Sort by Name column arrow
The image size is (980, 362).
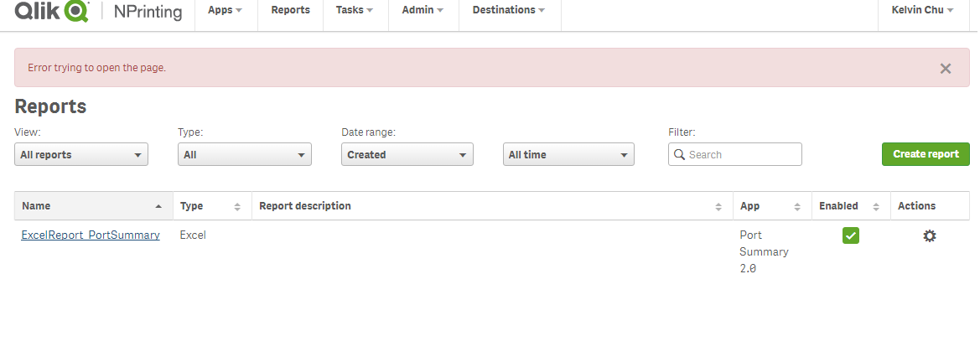coord(158,206)
